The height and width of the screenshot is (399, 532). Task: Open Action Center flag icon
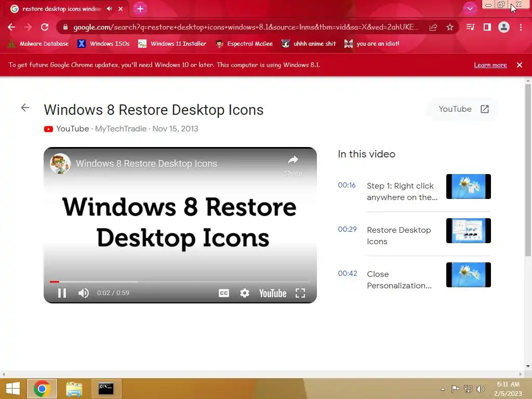[455, 389]
